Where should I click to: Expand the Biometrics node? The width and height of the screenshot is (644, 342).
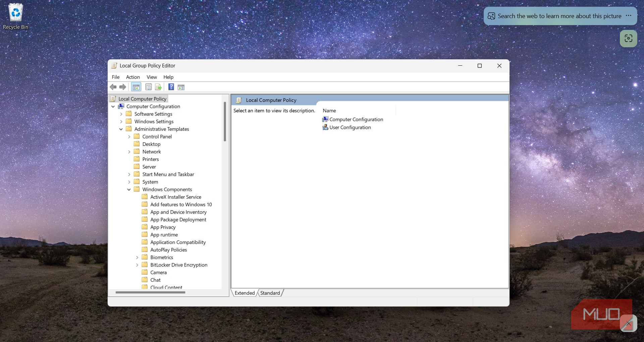pos(137,258)
